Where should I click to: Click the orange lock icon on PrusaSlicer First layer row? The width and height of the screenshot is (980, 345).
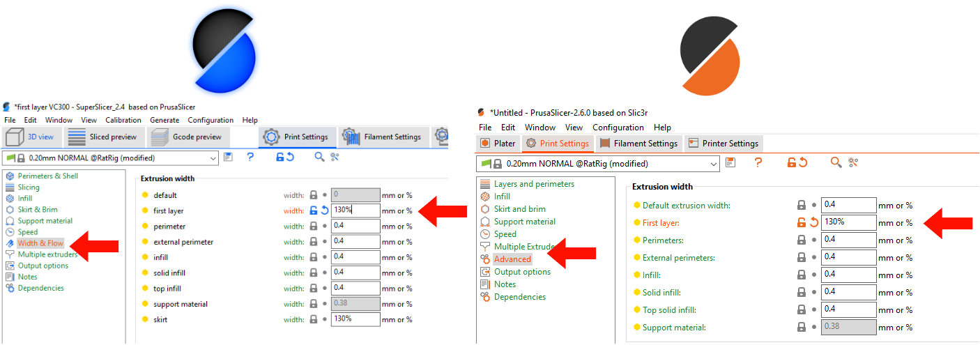pos(802,222)
